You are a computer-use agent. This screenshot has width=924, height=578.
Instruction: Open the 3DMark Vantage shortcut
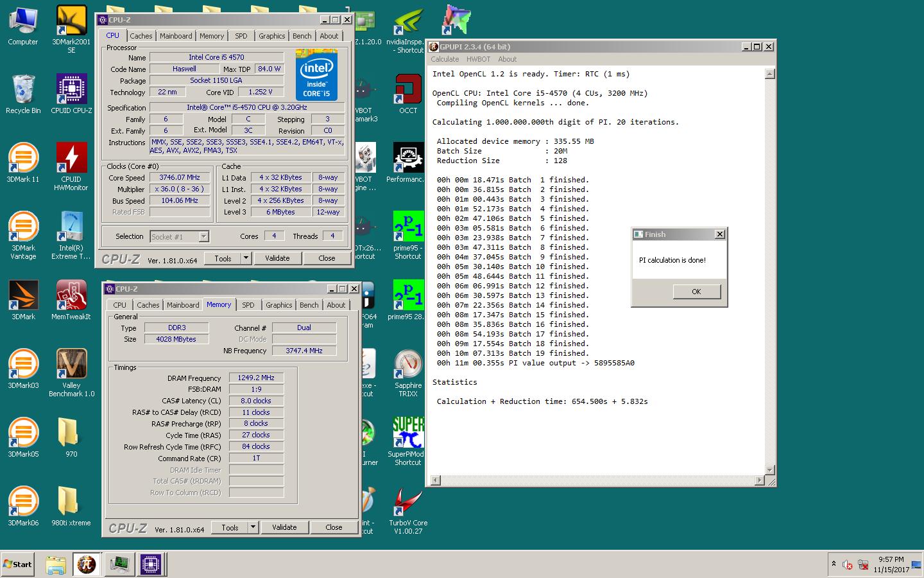(x=23, y=235)
